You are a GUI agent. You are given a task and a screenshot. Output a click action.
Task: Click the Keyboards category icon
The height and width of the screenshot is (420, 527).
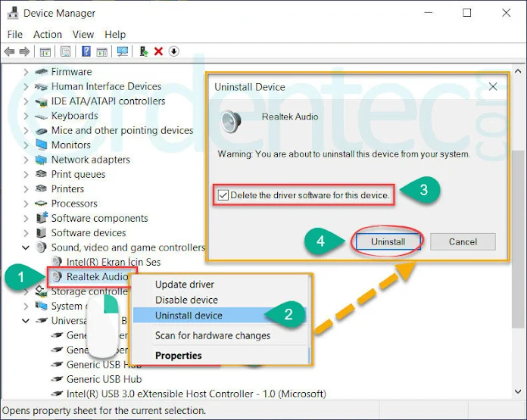42,117
